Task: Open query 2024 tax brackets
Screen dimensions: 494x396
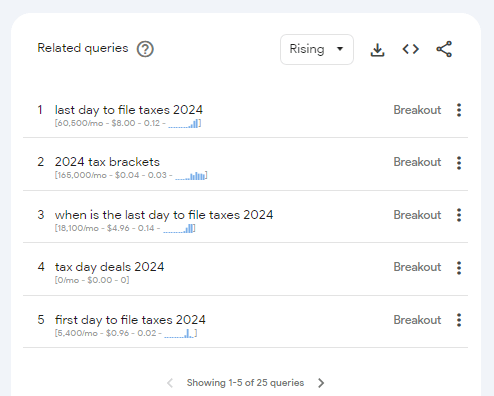Action: point(107,162)
